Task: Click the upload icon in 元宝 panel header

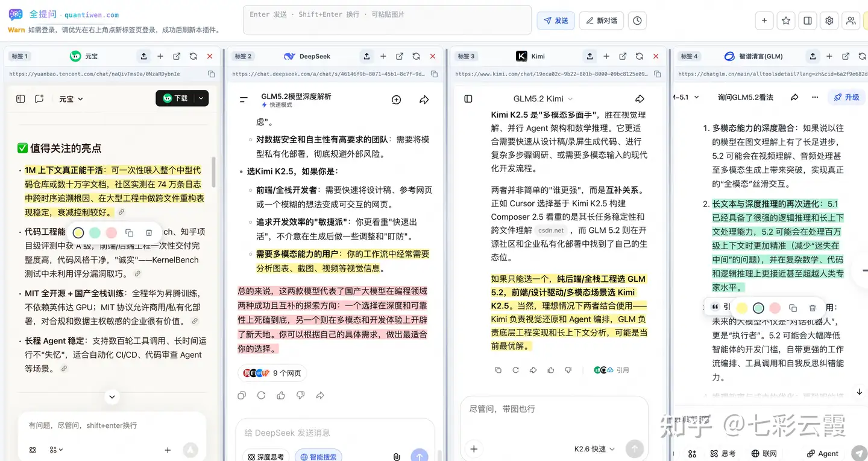Action: (143, 56)
